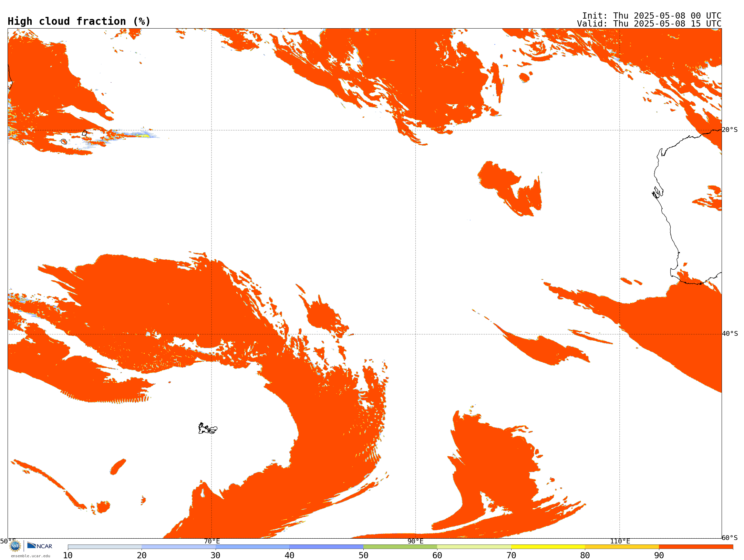
Task: Click the 70-80 yellow colorbar segment
Action: pyautogui.click(x=548, y=547)
